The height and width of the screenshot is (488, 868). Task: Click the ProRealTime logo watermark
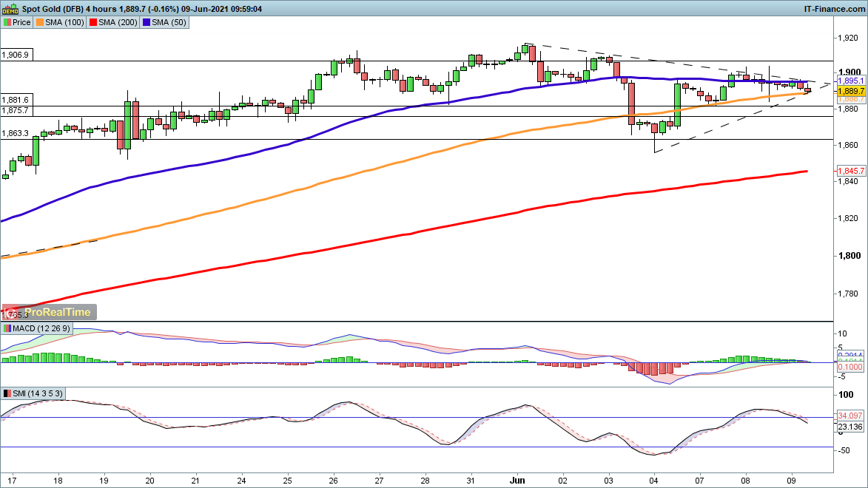tap(50, 313)
